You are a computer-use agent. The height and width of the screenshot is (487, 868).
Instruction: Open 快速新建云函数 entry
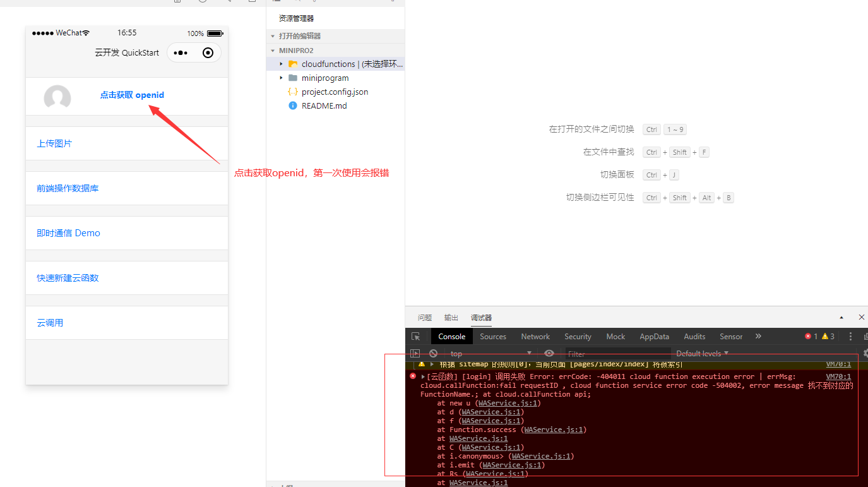coord(127,278)
